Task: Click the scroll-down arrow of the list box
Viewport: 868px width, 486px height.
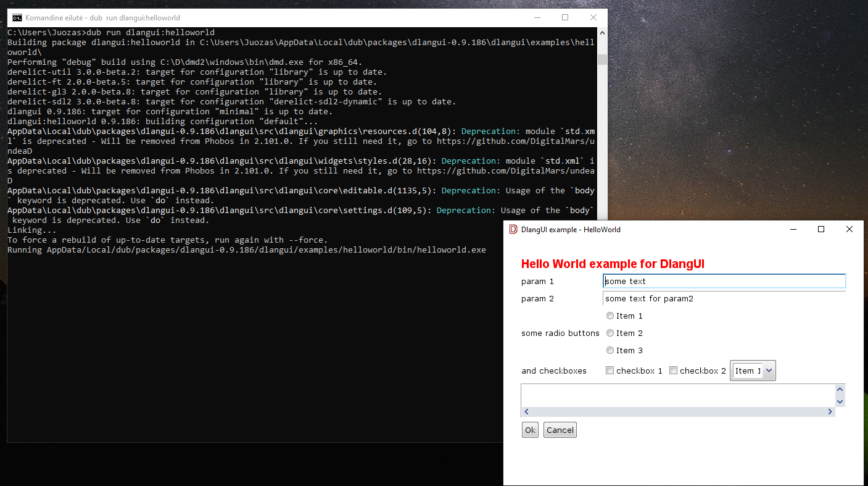Action: click(x=840, y=402)
